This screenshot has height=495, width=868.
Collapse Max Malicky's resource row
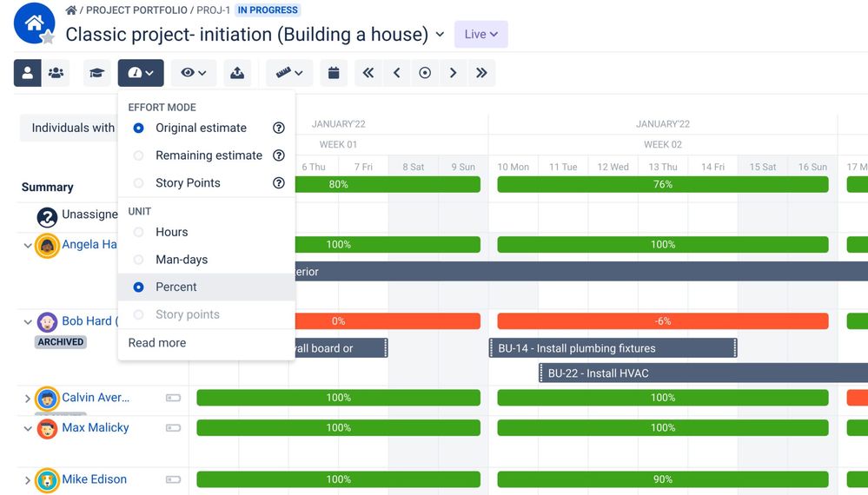[28, 429]
